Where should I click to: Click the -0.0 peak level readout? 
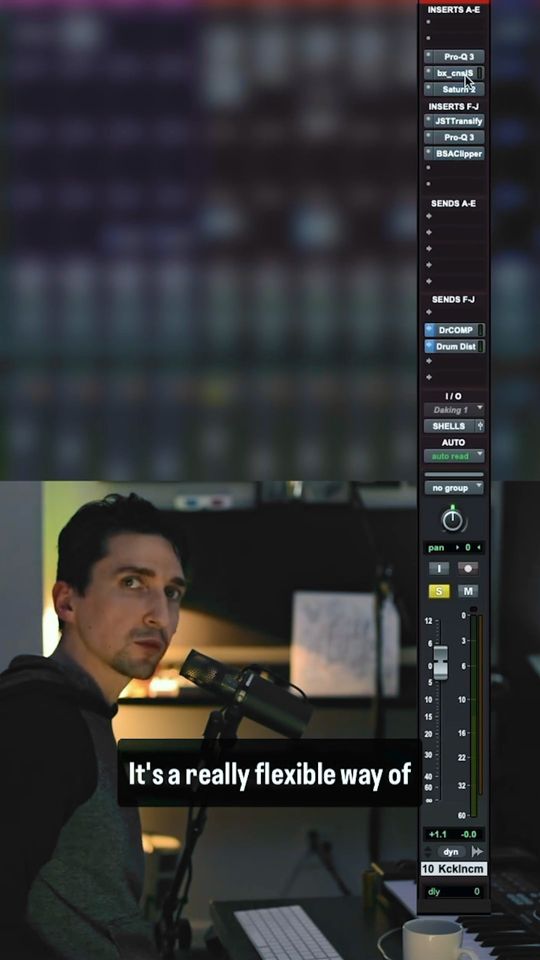pyautogui.click(x=470, y=834)
